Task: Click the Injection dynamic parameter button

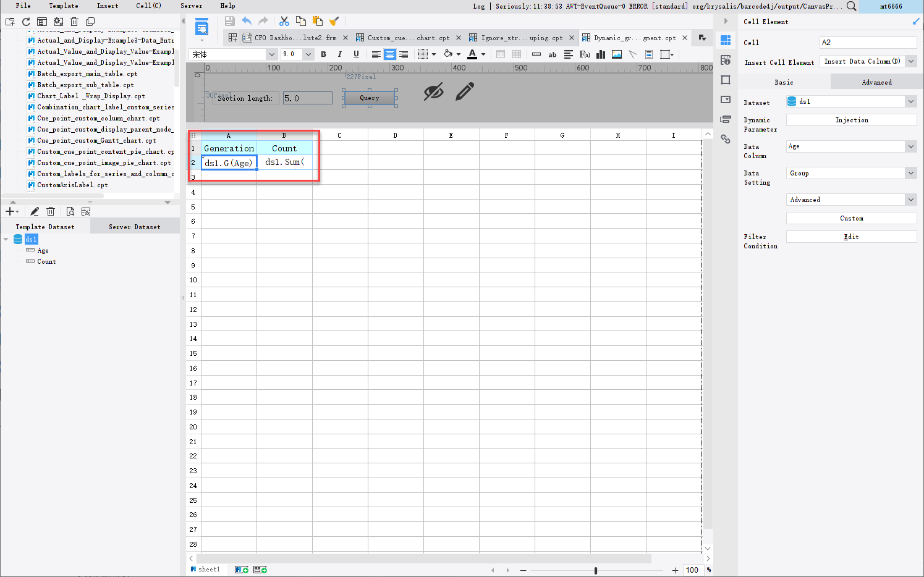Action: [851, 119]
